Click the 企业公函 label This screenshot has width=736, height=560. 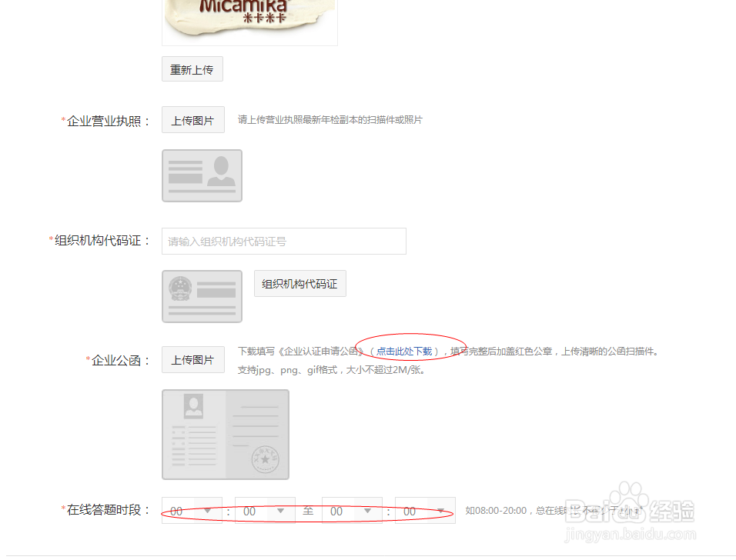[x=117, y=360]
